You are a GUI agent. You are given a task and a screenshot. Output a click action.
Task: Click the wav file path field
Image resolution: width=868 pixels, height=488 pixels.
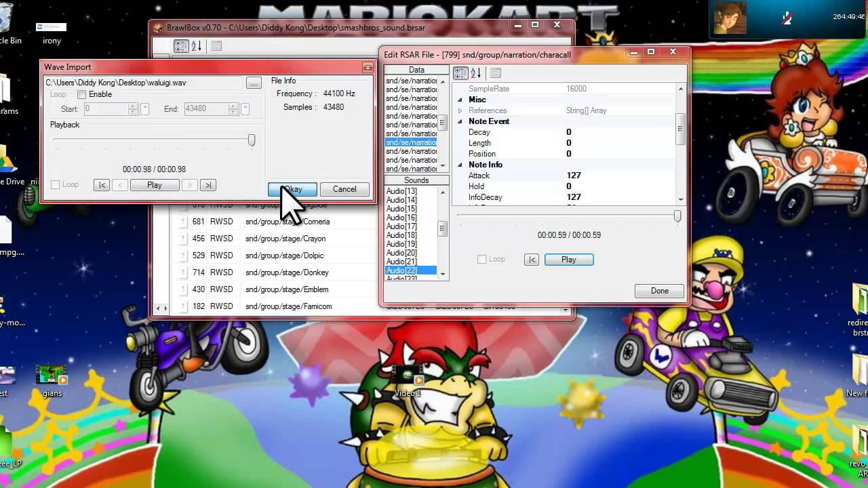[142, 83]
